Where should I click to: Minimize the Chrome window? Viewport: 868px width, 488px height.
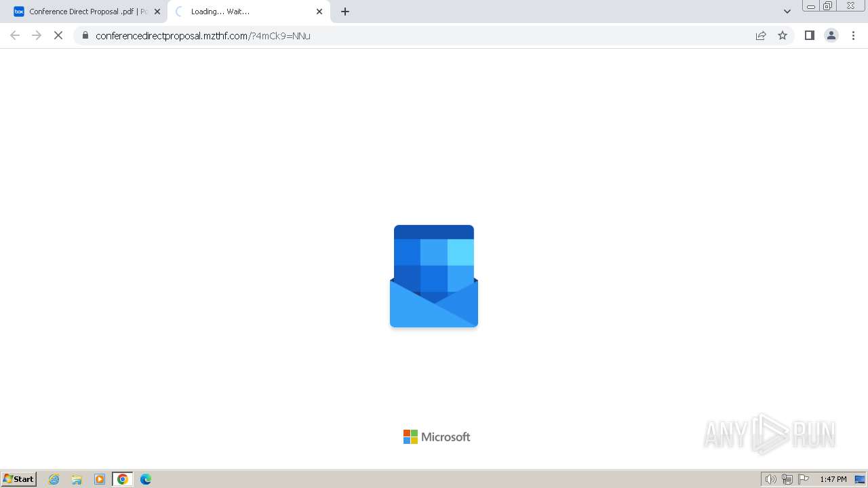[810, 6]
